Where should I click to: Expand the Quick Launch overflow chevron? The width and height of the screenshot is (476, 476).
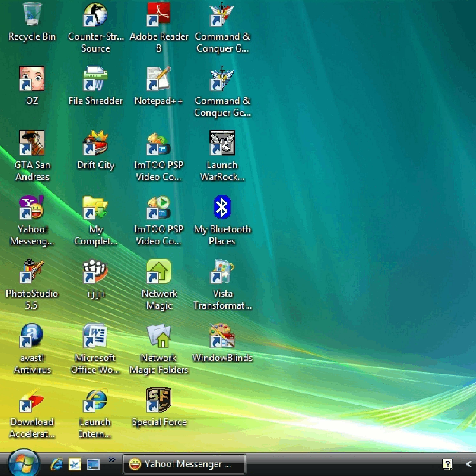pos(112,460)
